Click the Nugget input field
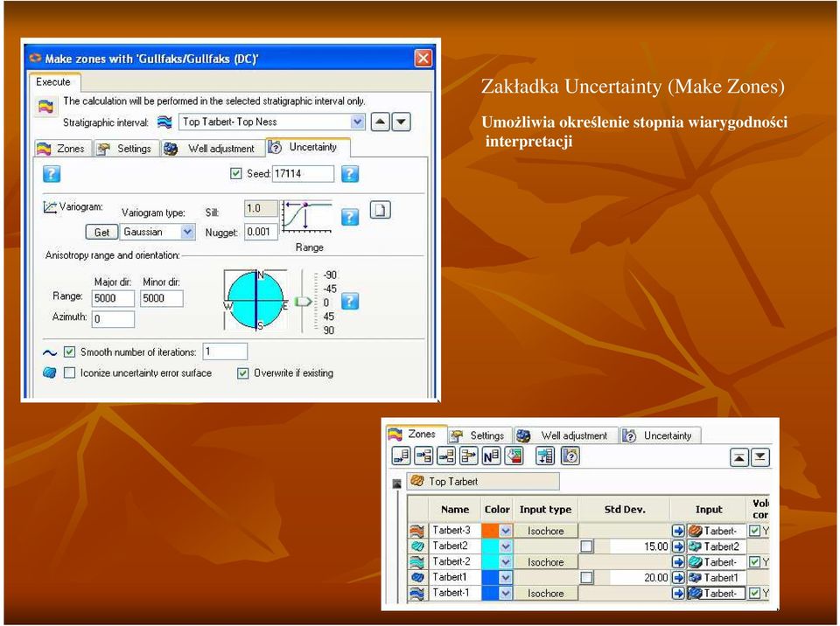Image resolution: width=840 pixels, height=626 pixels. coord(261,232)
